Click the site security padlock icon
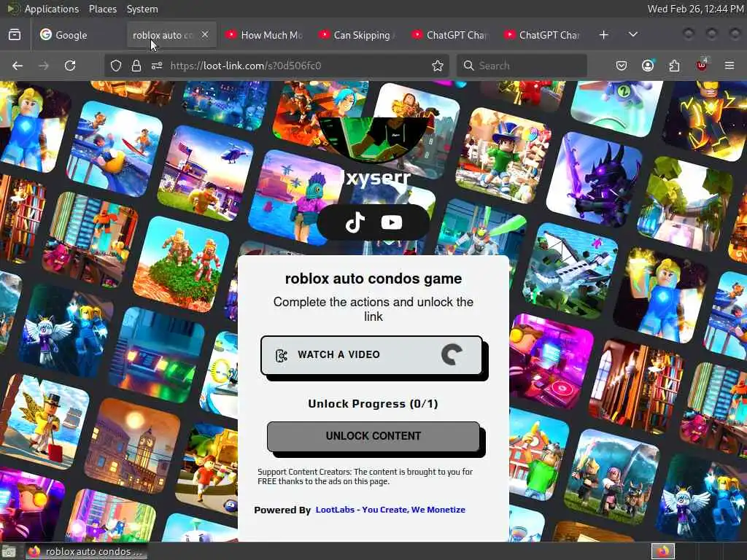The image size is (747, 560). coord(136,66)
